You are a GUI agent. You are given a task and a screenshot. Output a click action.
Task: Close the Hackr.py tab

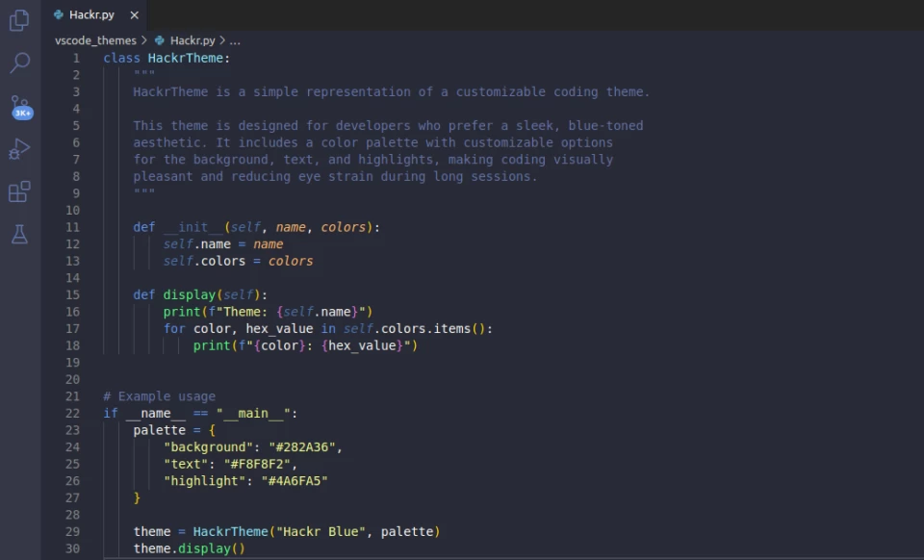coord(132,14)
